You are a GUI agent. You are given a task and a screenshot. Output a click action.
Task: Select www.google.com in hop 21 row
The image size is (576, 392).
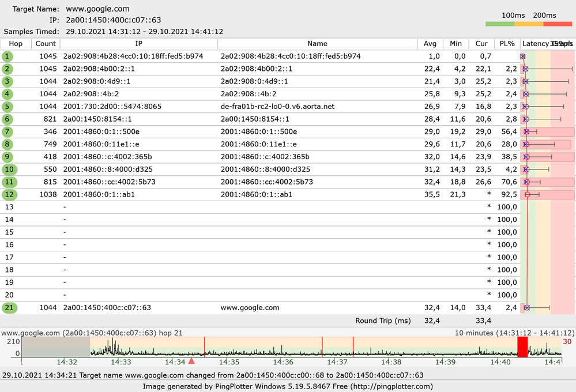point(250,308)
